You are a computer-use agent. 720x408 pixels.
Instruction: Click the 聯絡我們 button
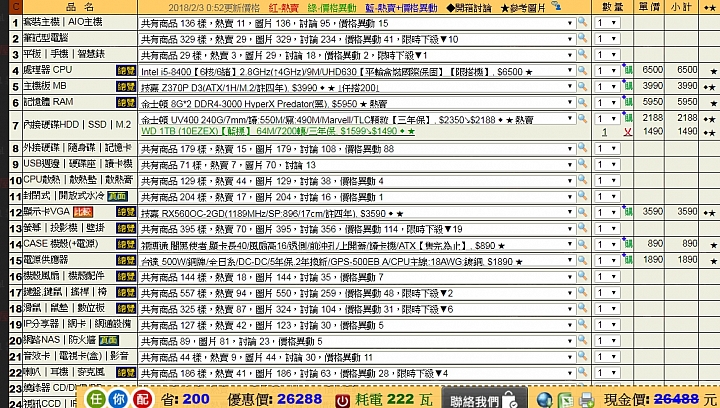tap(485, 398)
